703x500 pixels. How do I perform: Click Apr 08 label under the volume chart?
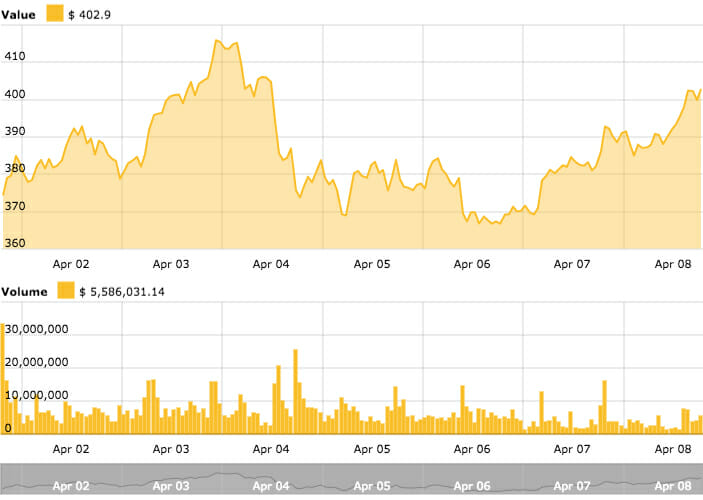point(672,450)
